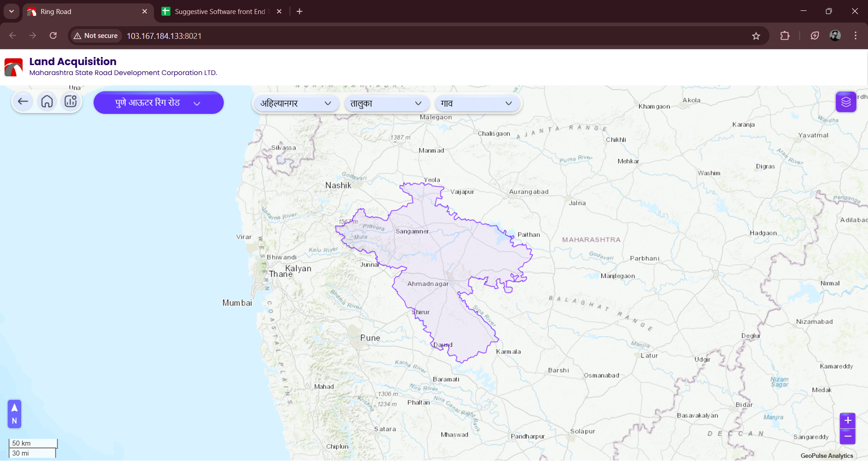
Task: Open a new browser tab
Action: pyautogui.click(x=299, y=12)
